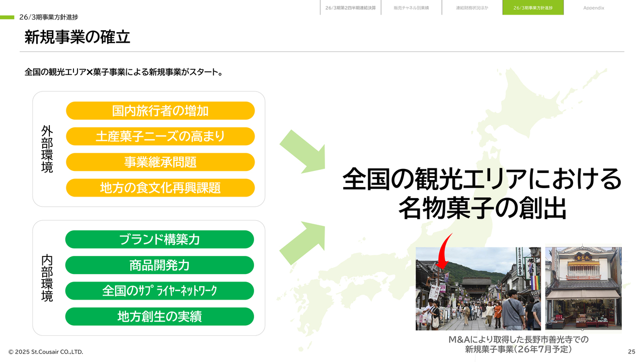
Task: Click the 新規事業の確立 slide title
Action: tap(77, 37)
